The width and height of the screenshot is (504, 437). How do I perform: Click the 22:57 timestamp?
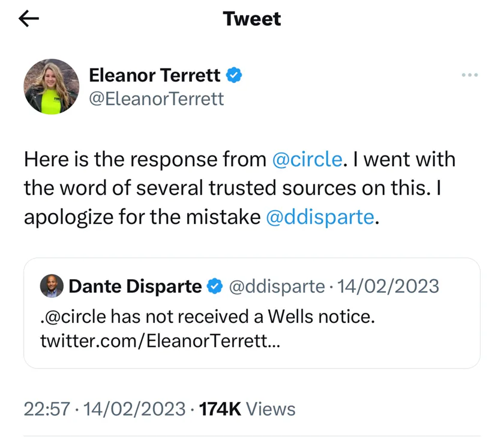(47, 409)
